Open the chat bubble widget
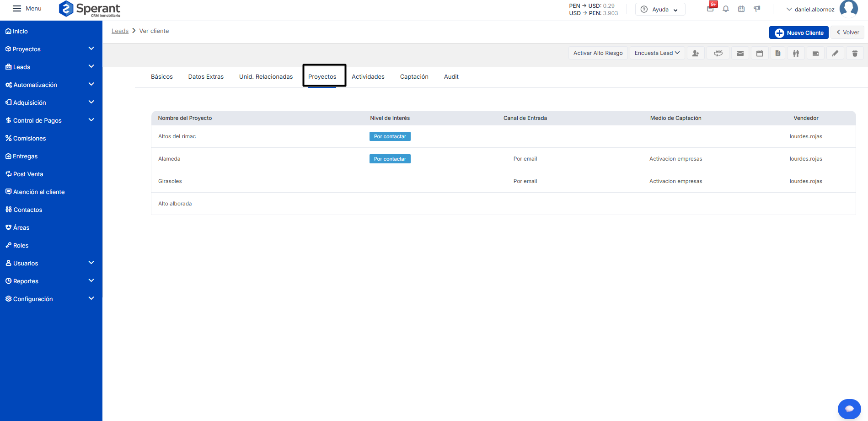 click(x=849, y=409)
